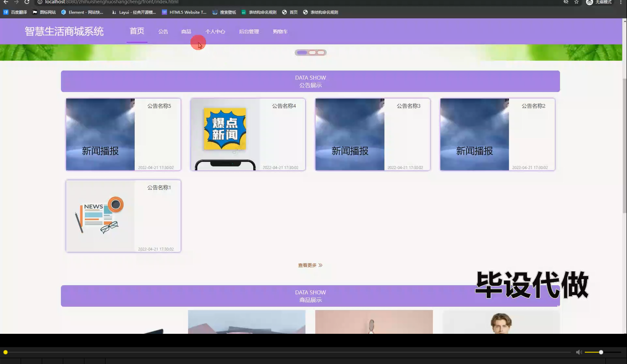627x364 pixels.
Task: Click the video progress bar playhead
Action: (5, 352)
